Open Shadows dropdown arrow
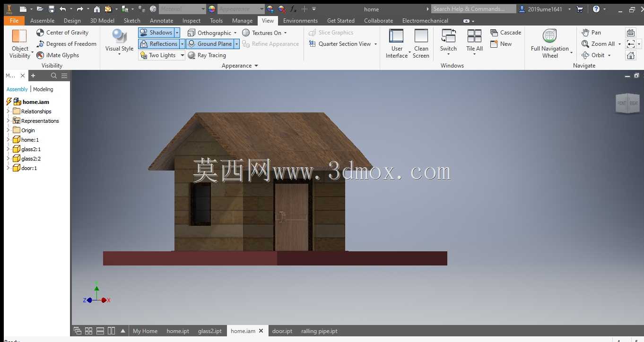 [x=177, y=33]
